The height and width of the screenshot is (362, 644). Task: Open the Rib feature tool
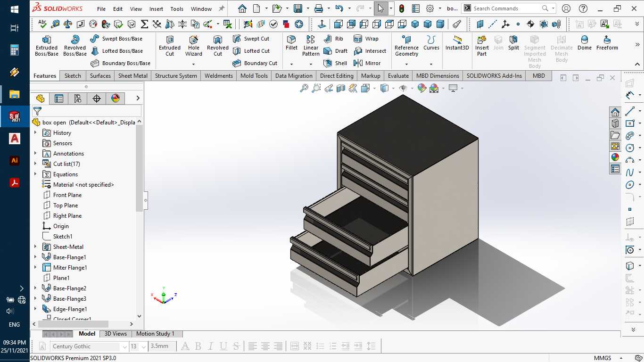pos(334,39)
